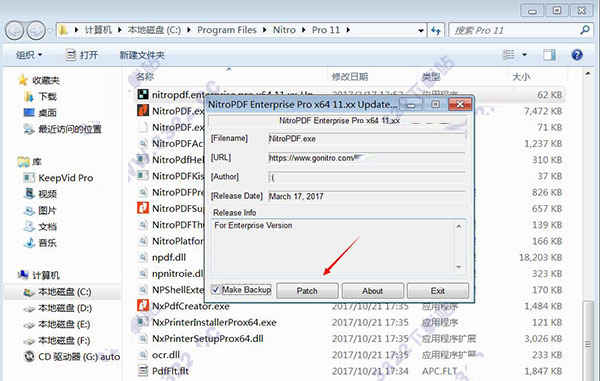Image resolution: width=600 pixels, height=381 pixels.
Task: Expand arrow after Pro 11 in breadcrumb
Action: 348,30
